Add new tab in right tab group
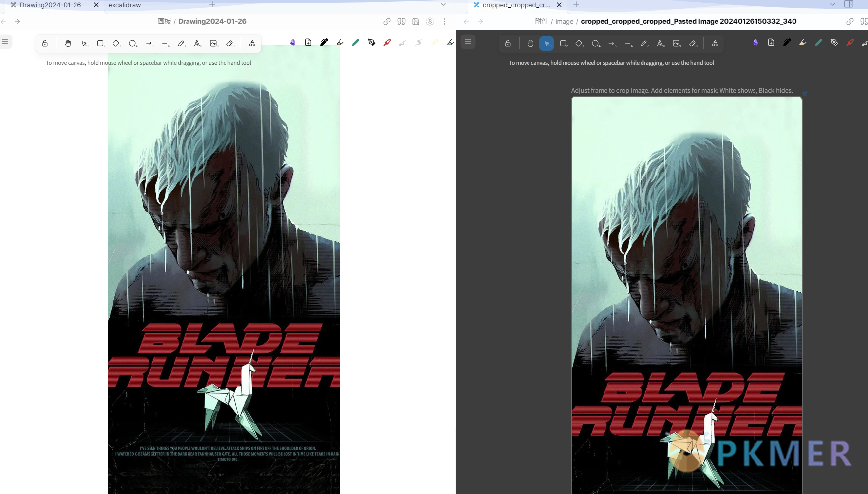Screen dimensions: 868x494 click(576, 4)
